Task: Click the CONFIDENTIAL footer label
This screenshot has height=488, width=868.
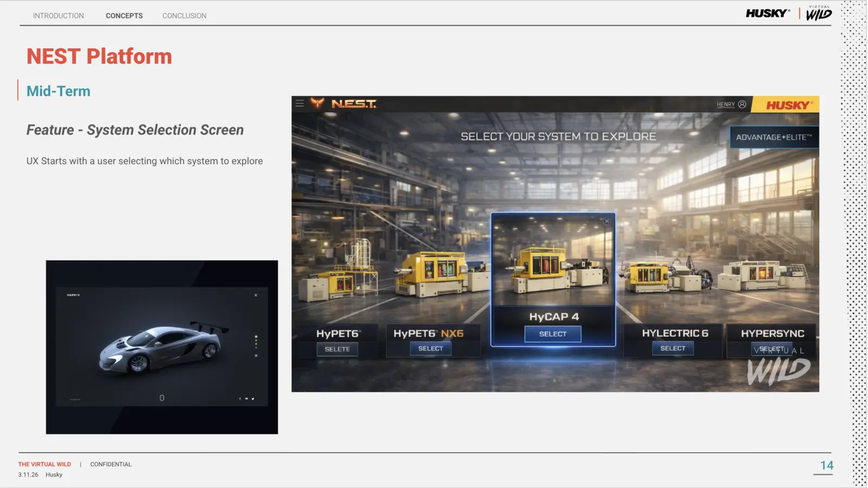Action: tap(111, 464)
